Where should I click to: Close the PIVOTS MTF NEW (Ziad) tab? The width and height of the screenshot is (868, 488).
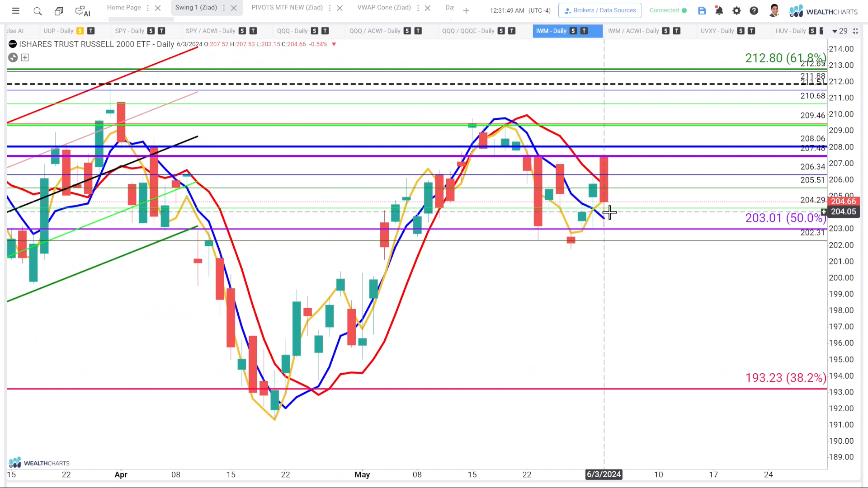(x=340, y=8)
